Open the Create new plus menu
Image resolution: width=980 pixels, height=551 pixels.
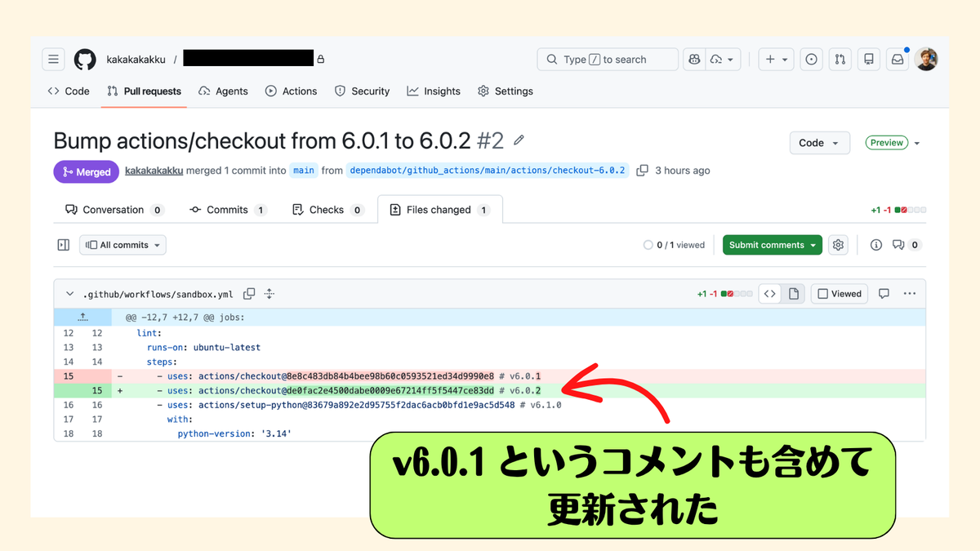pyautogui.click(x=777, y=60)
